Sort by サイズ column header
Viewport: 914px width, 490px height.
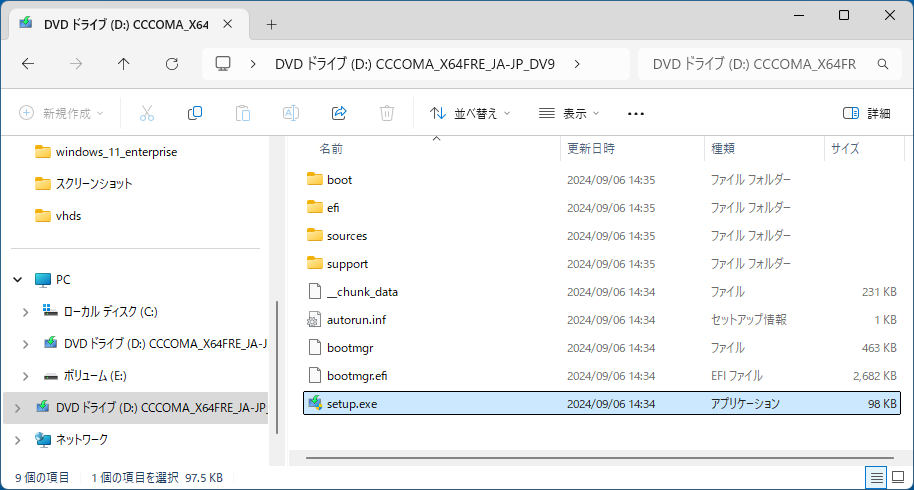point(845,149)
